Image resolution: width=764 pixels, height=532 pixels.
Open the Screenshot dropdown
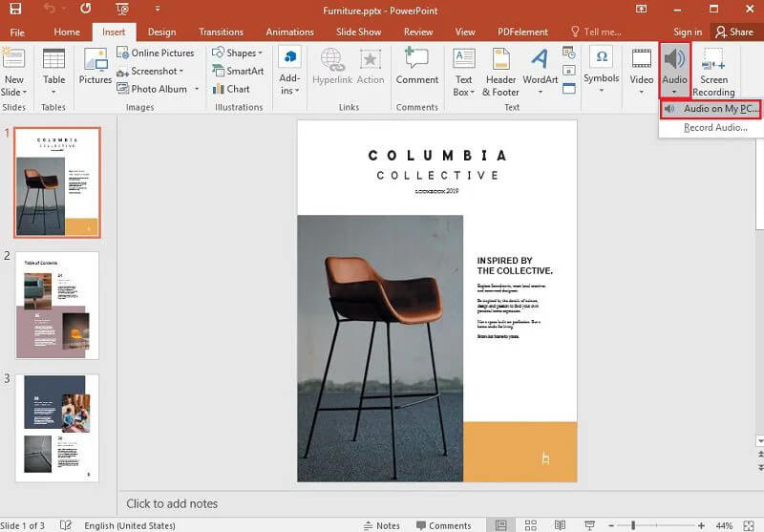pyautogui.click(x=150, y=71)
